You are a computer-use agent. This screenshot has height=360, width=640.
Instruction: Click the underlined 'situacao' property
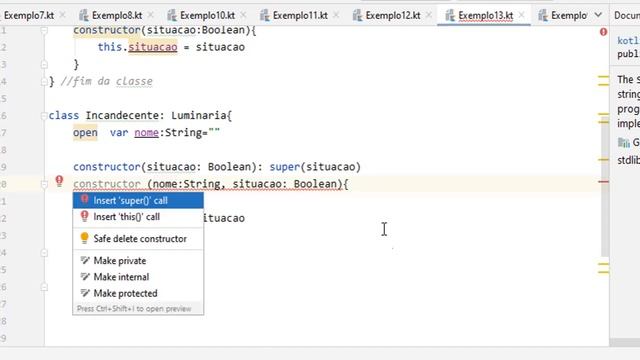(x=153, y=47)
